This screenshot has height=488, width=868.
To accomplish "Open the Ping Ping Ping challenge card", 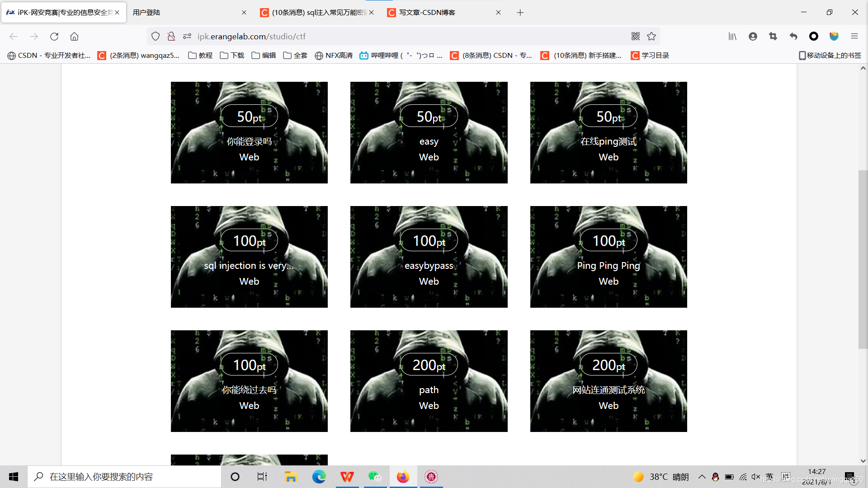I will pos(608,257).
